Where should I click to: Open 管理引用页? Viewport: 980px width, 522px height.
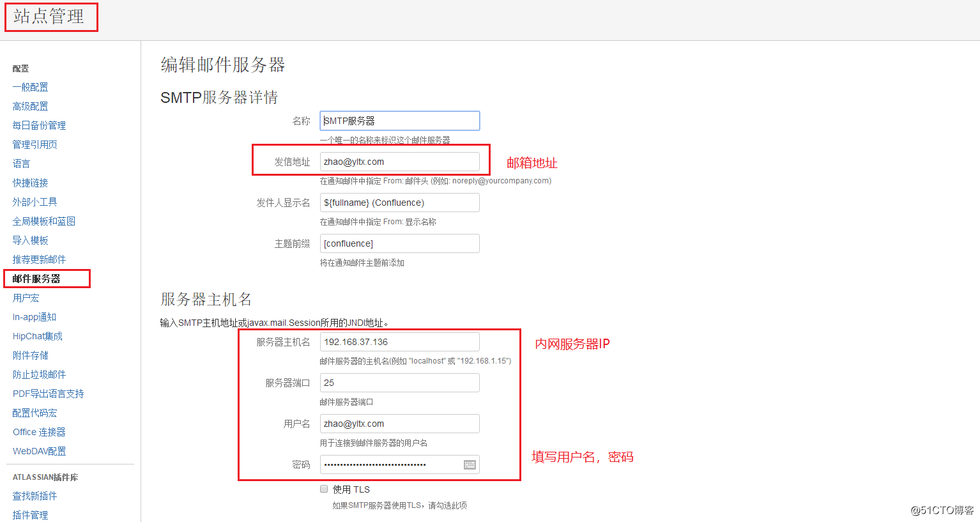(35, 144)
